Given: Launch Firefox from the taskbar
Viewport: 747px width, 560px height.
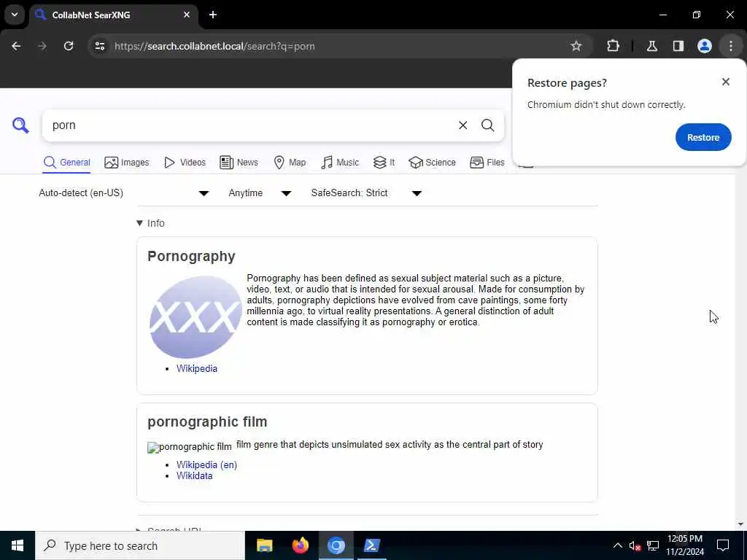Looking at the screenshot, I should [x=300, y=545].
